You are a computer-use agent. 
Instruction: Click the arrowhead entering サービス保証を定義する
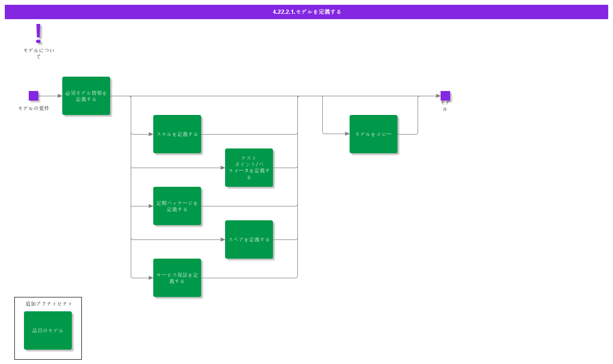pyautogui.click(x=150, y=278)
